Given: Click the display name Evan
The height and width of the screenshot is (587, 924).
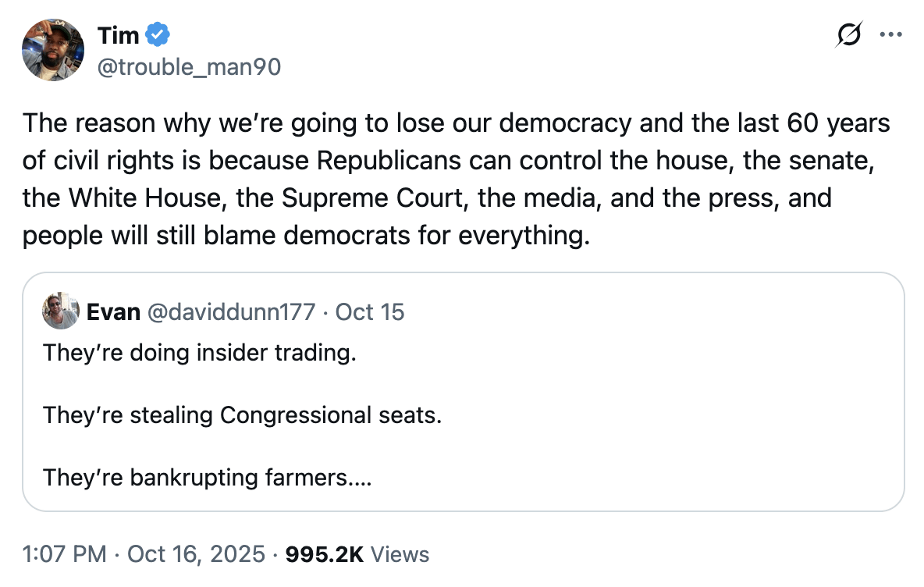Looking at the screenshot, I should (113, 312).
